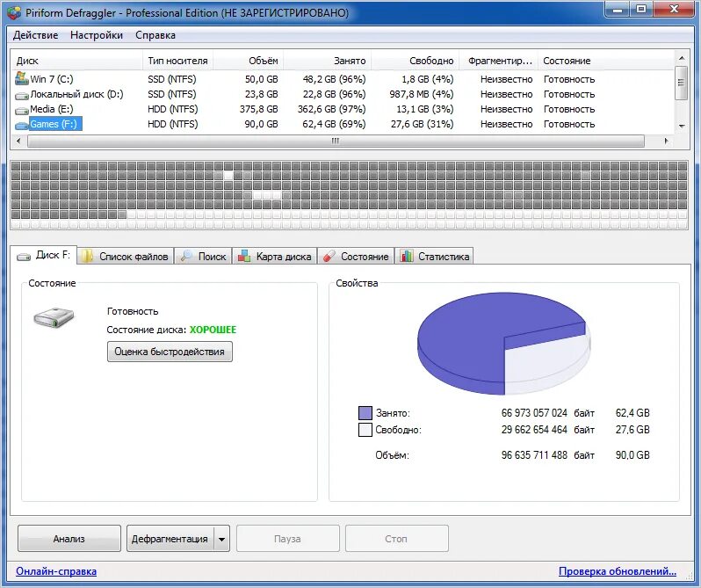Click the Локальный диск (D:) drive icon

[x=21, y=95]
